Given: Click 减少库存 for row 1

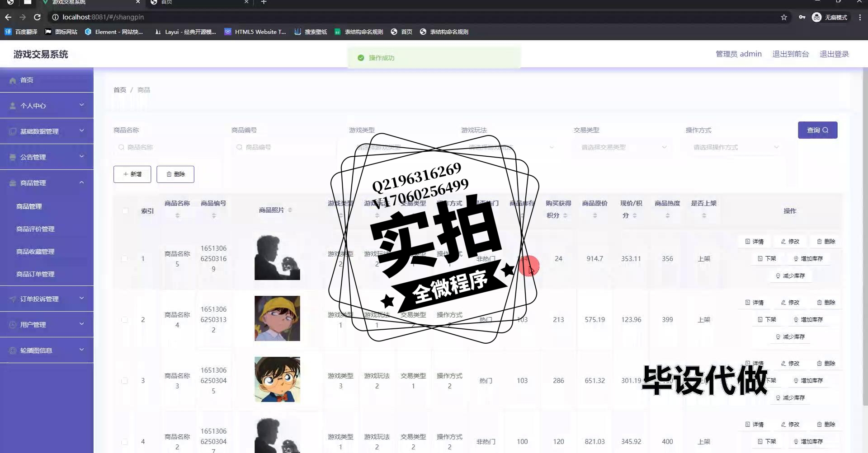Looking at the screenshot, I should click(790, 276).
